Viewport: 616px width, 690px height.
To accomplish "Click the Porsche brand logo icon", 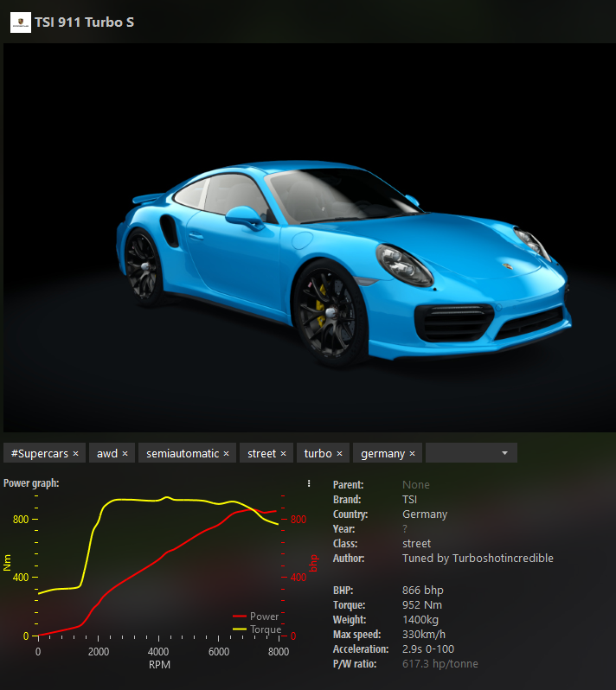I will [20, 22].
